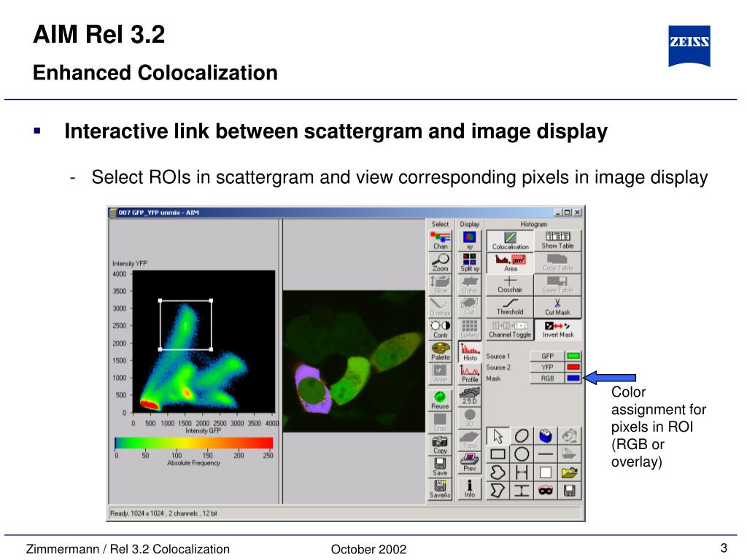Click the title "007 GFP_YFP unmix - AIM"
This screenshot has height=560, width=747.
click(x=158, y=212)
